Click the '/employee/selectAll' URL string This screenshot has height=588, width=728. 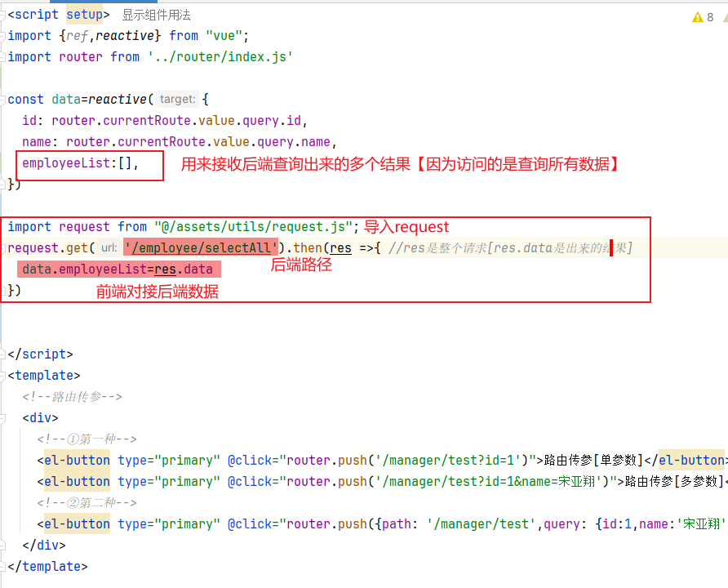[201, 248]
